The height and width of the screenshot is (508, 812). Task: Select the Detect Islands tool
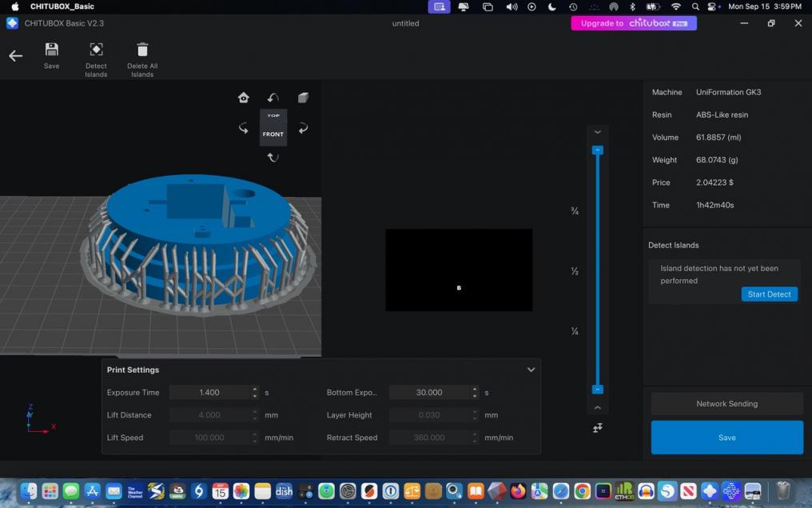click(96, 50)
